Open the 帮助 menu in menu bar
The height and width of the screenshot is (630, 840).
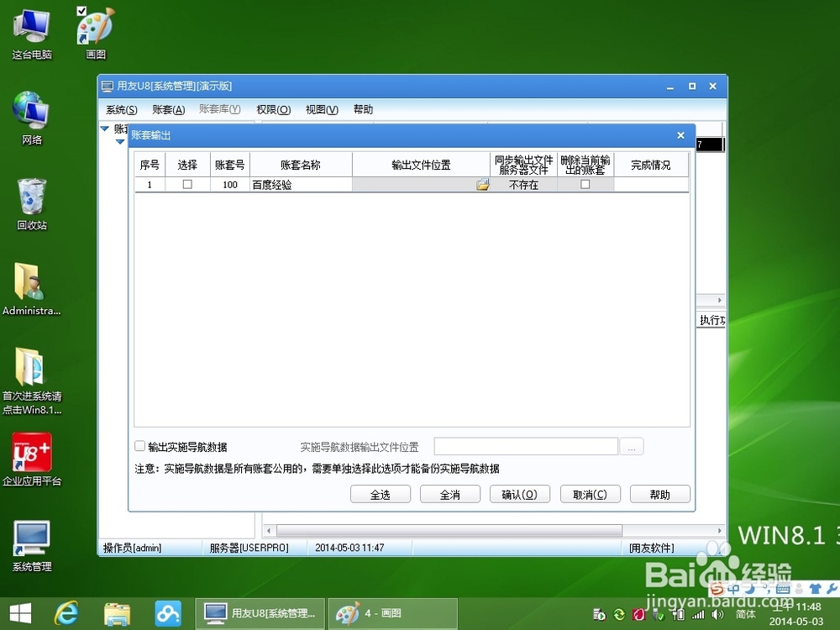pyautogui.click(x=363, y=110)
